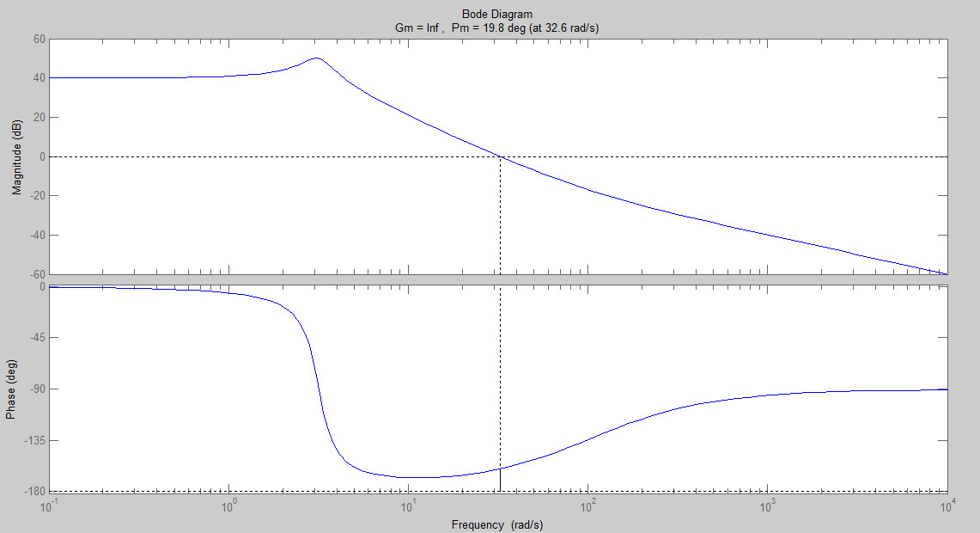The height and width of the screenshot is (533, 980).
Task: Click the -90 phase axis tick label
Action: click(38, 389)
